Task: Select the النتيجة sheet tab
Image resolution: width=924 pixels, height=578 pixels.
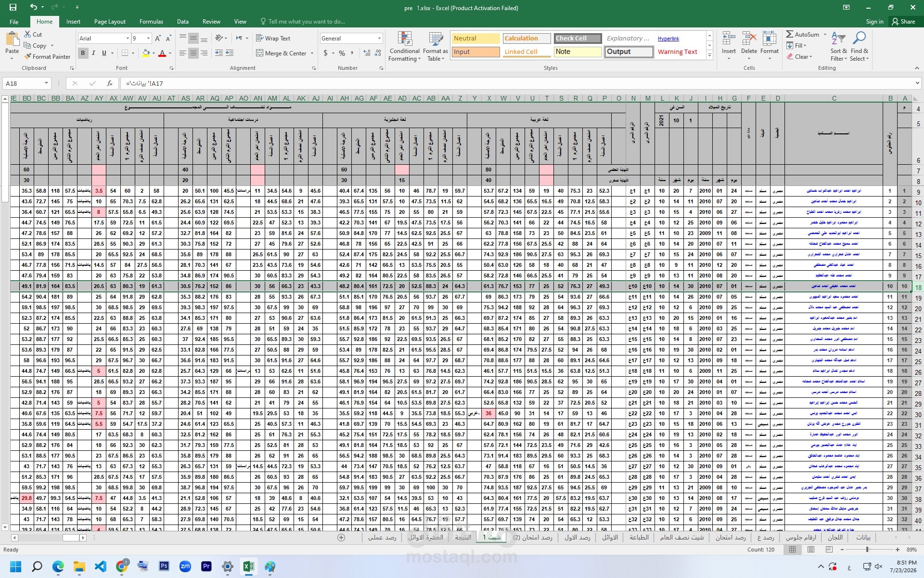Action: click(x=463, y=538)
